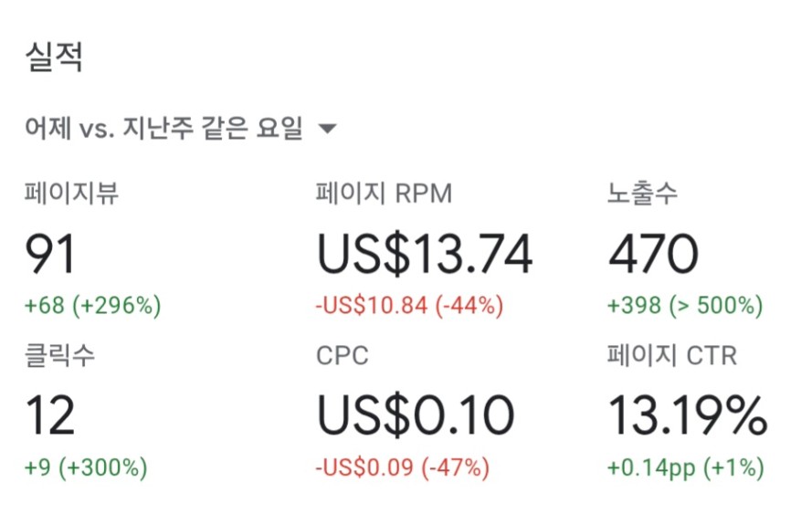
Task: Click the 페이지 CTR metric label
Action: pyautogui.click(x=672, y=355)
